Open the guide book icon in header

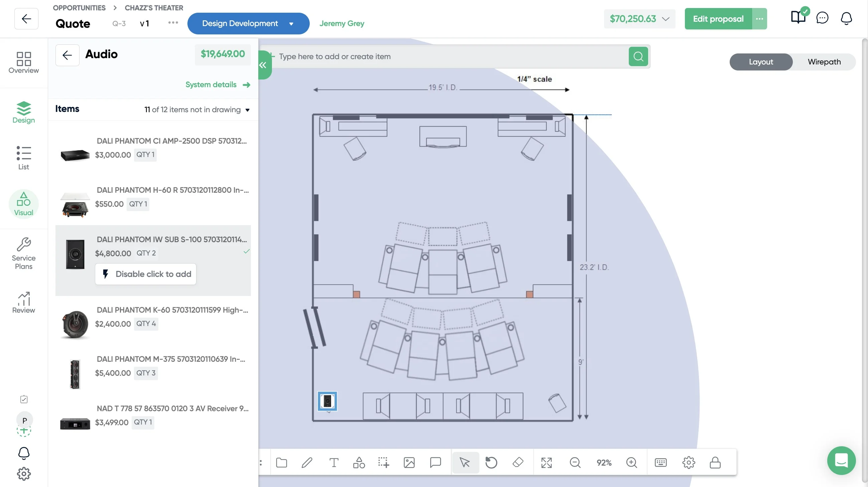pos(798,17)
